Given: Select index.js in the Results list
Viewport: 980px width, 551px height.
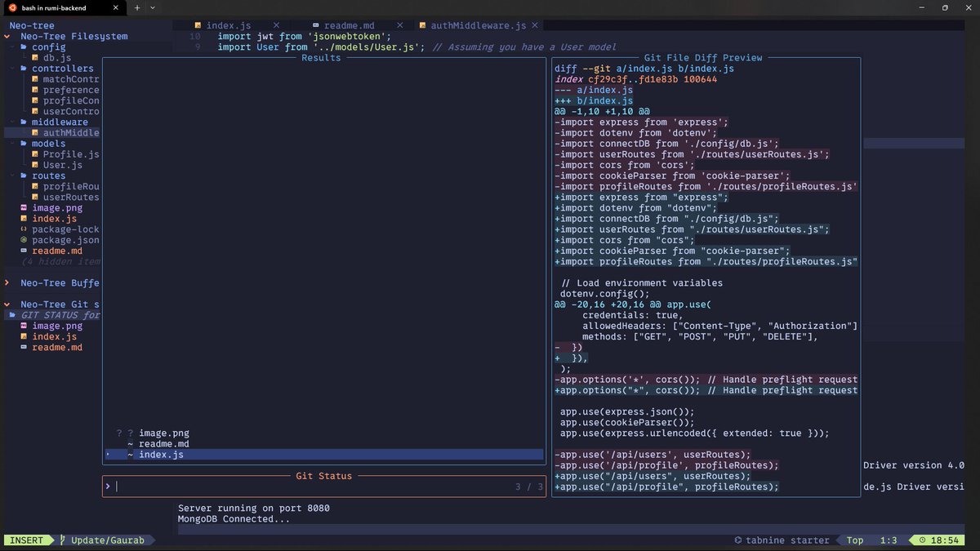Looking at the screenshot, I should point(324,455).
